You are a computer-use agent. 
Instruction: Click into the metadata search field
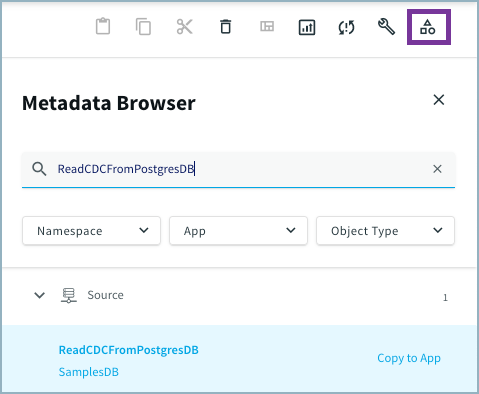[238, 169]
